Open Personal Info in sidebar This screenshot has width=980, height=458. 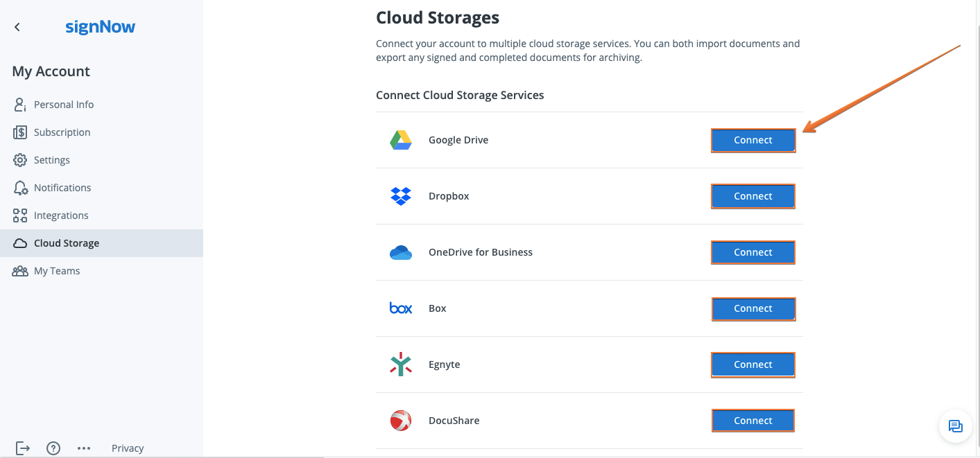click(x=64, y=105)
